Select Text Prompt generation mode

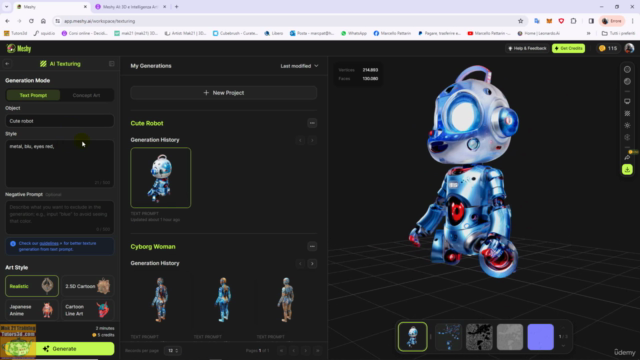(x=33, y=95)
